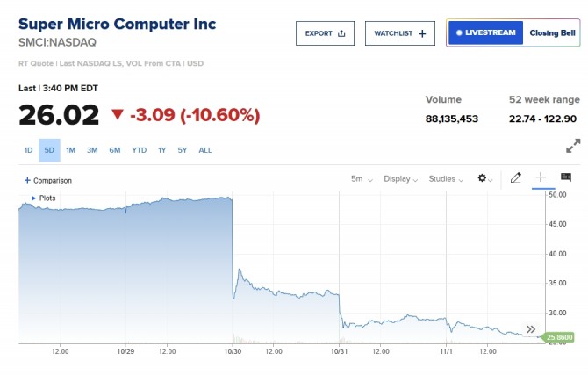The width and height of the screenshot is (588, 375).
Task: Toggle the crosshair tool
Action: (x=541, y=178)
